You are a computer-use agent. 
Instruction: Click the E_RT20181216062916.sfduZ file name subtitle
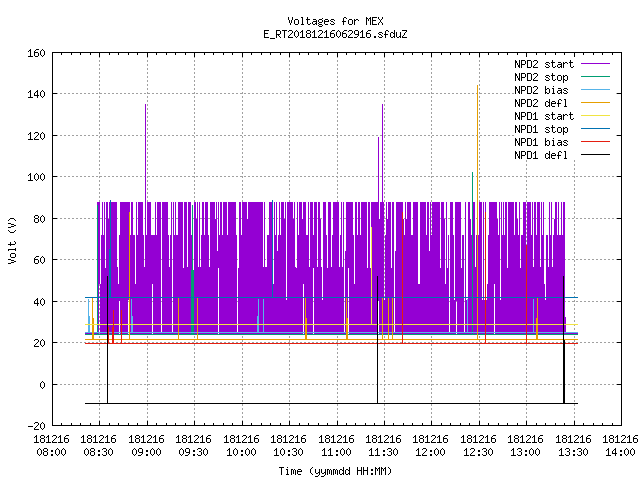(335, 34)
